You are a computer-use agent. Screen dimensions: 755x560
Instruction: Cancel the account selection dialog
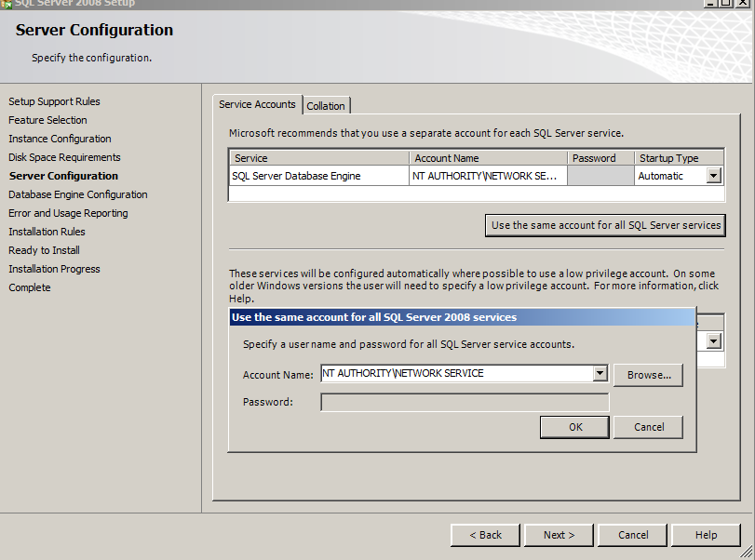(648, 427)
